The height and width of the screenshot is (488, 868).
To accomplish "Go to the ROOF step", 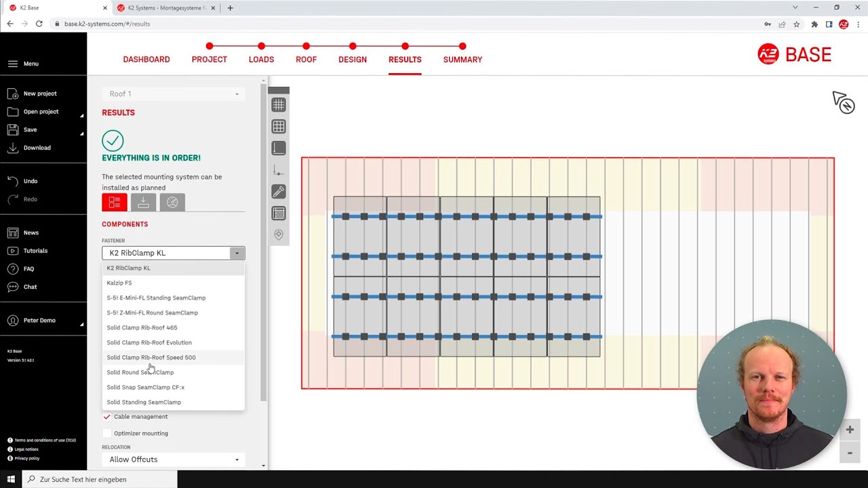I will 307,60.
